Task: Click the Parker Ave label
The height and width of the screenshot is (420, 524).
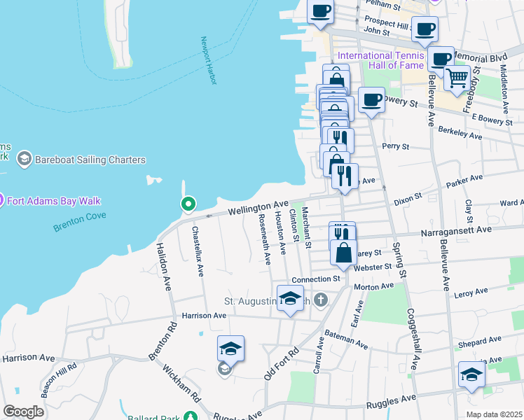Action: tap(464, 181)
